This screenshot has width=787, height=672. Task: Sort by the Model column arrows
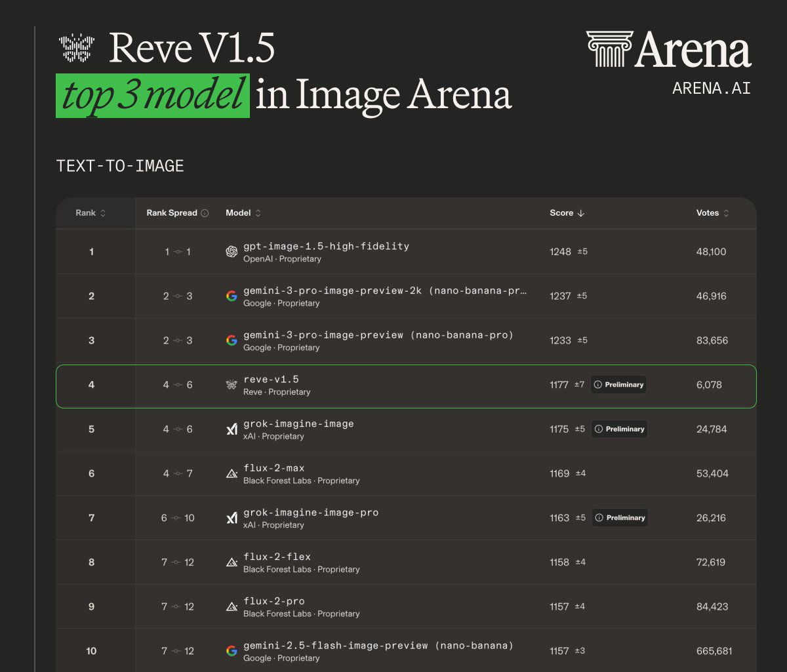258,213
